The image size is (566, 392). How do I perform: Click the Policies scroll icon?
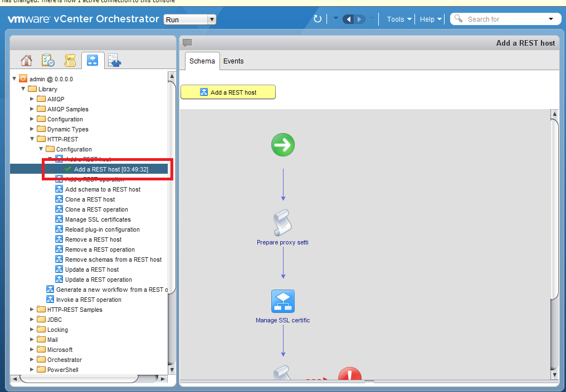click(69, 60)
